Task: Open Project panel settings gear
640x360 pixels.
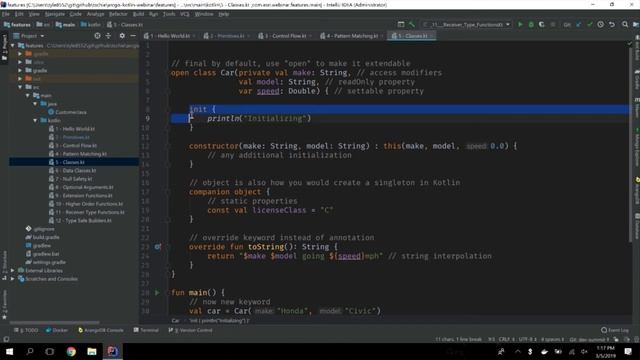Action: click(x=122, y=36)
